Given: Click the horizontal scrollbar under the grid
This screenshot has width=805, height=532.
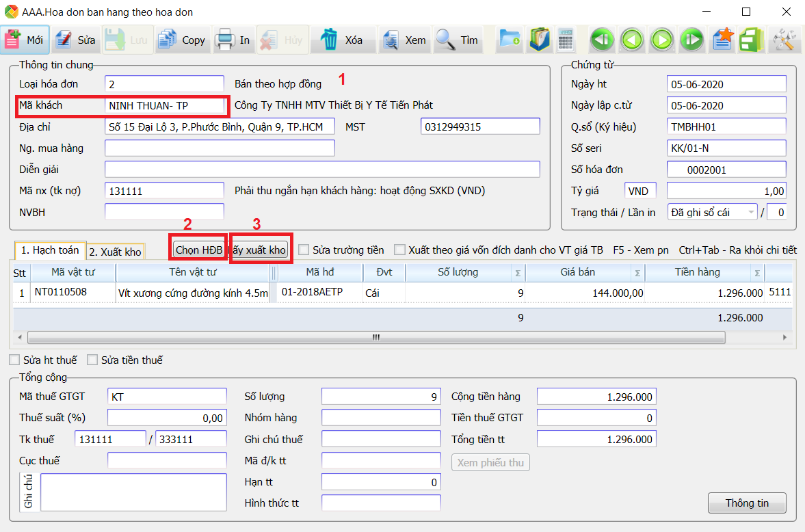Looking at the screenshot, I should tap(375, 338).
